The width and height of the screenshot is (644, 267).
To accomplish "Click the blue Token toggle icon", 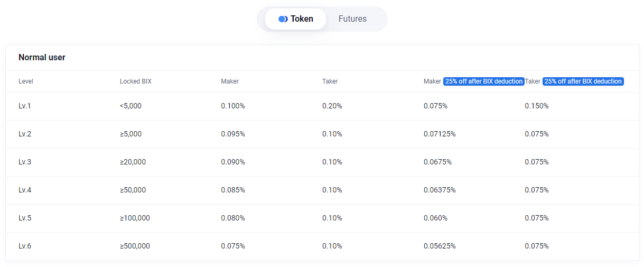I will click(283, 19).
